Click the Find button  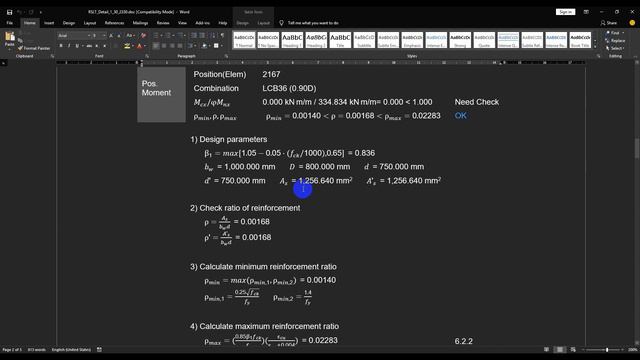coord(614,33)
